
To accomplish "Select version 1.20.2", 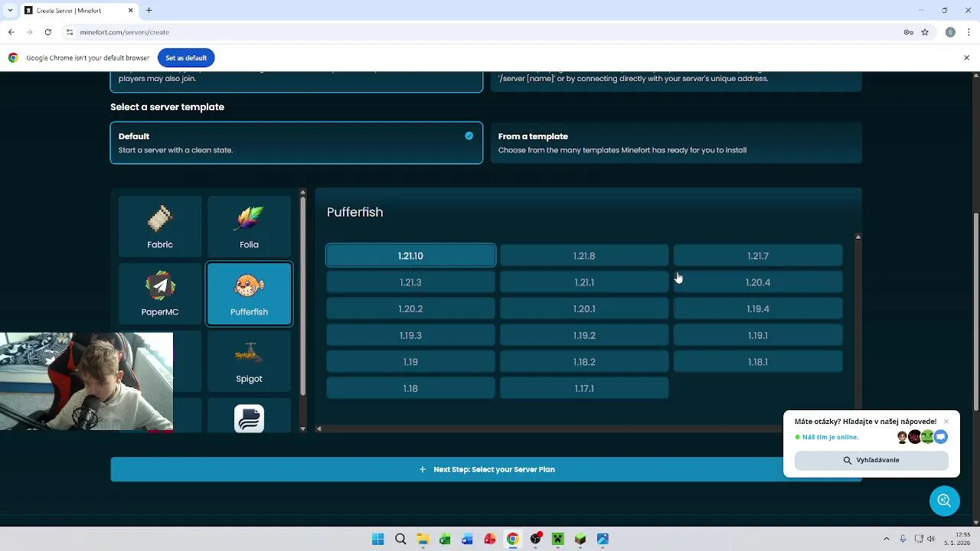I will 410,309.
